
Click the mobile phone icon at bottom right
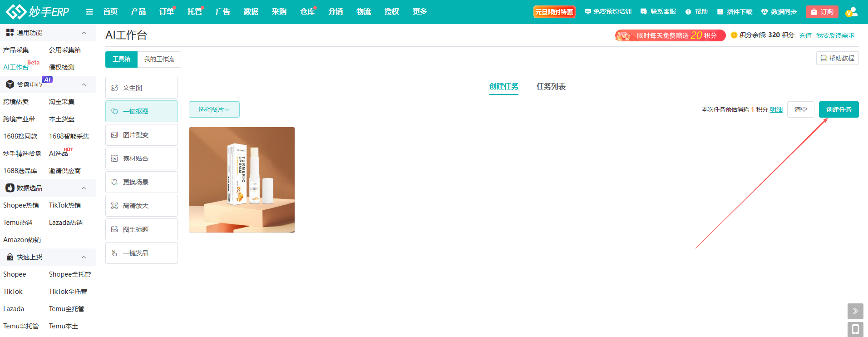tap(855, 329)
